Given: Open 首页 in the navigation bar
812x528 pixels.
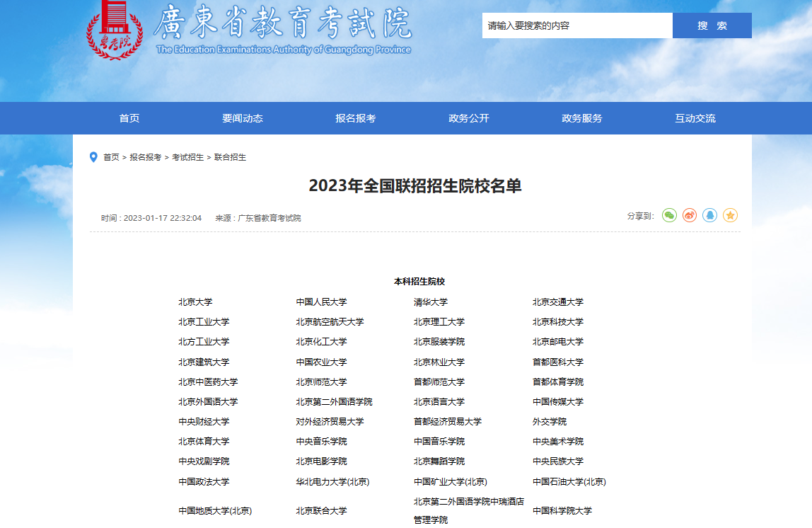Looking at the screenshot, I should [x=129, y=118].
